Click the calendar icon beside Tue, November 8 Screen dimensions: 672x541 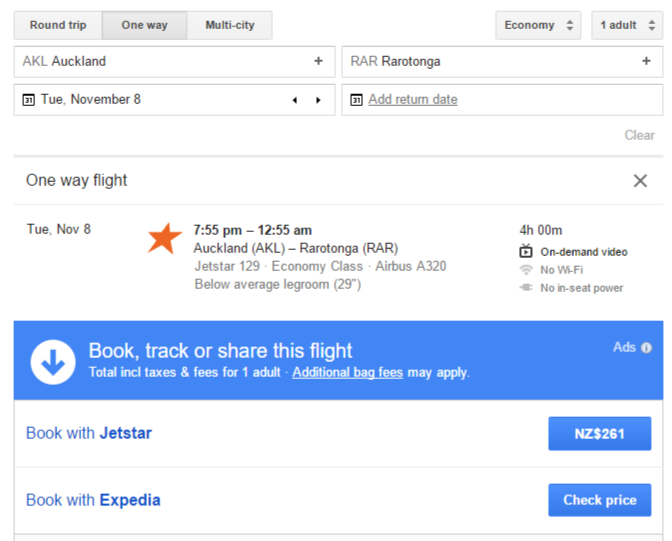point(28,100)
